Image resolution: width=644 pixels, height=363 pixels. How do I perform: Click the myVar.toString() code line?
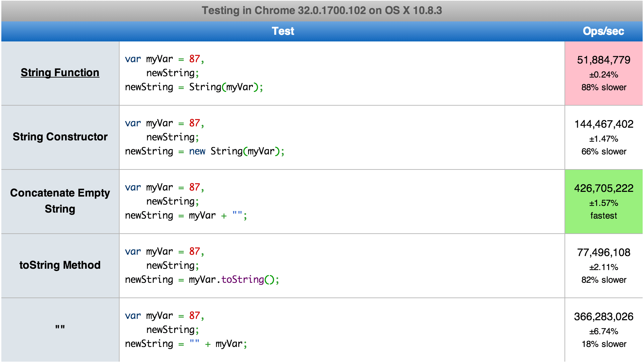coord(202,280)
